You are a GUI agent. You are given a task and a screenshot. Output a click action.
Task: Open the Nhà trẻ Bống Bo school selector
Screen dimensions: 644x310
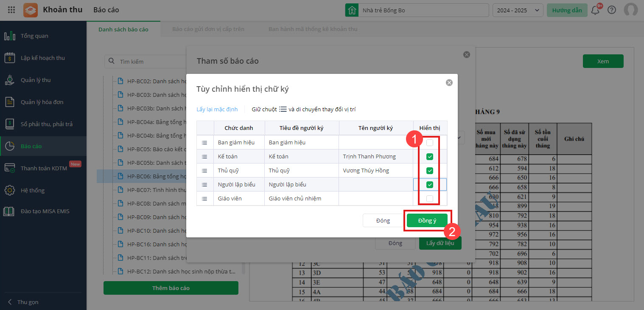[x=417, y=10]
